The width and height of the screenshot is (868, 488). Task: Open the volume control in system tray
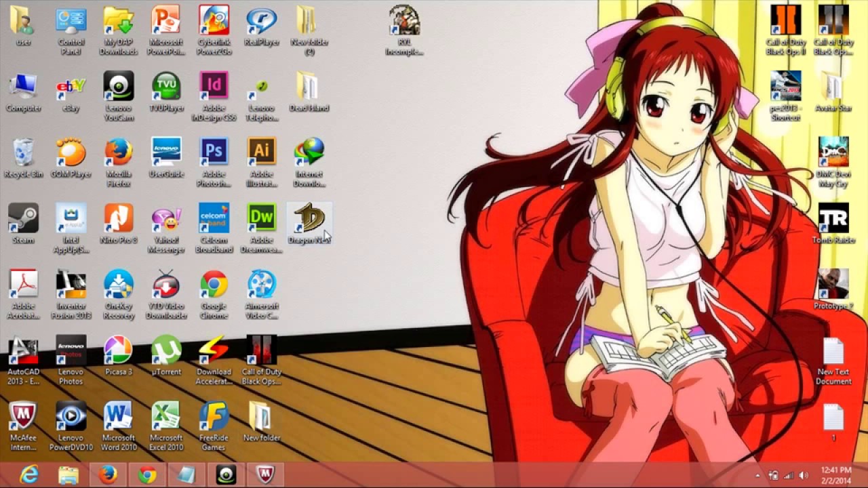coord(804,475)
